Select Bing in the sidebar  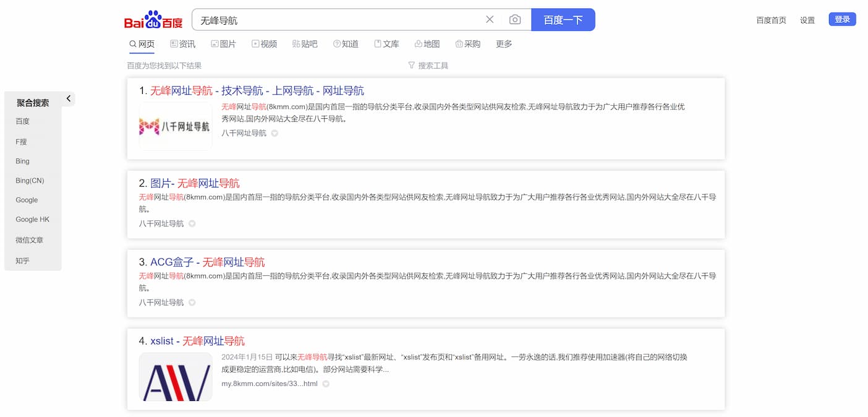coord(22,161)
